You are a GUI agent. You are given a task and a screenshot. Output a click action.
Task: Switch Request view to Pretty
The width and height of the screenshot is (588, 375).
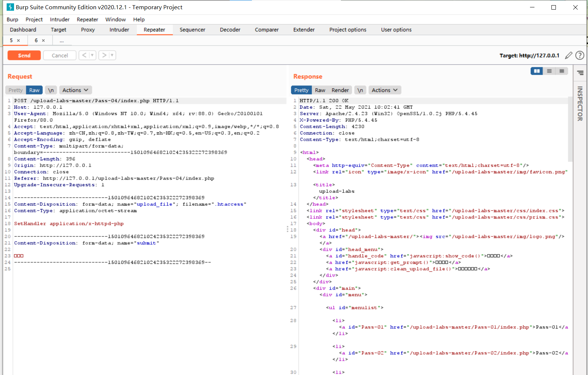click(x=16, y=90)
